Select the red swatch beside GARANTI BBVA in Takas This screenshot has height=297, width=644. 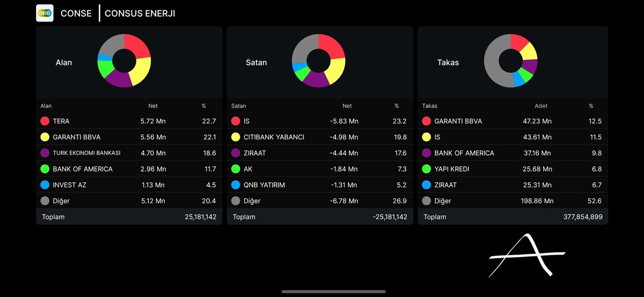click(427, 121)
